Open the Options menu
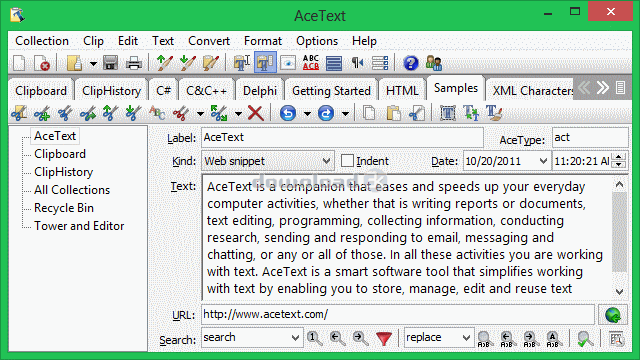640x360 pixels. pyautogui.click(x=317, y=41)
